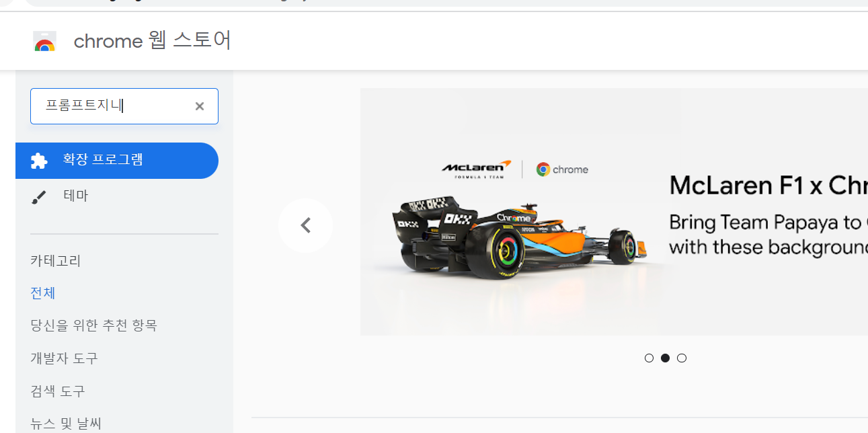This screenshot has width=868, height=433.
Task: Clear the search field with the X icon
Action: tap(200, 106)
